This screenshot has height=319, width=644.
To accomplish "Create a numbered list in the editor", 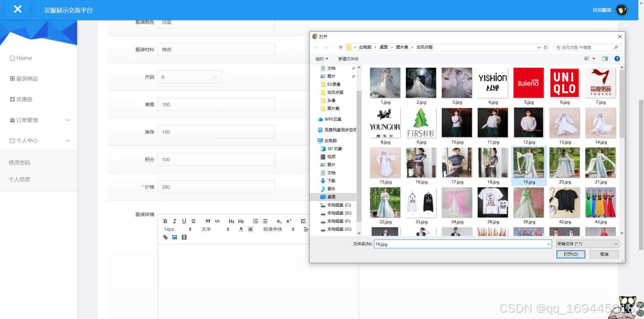I will (x=256, y=221).
